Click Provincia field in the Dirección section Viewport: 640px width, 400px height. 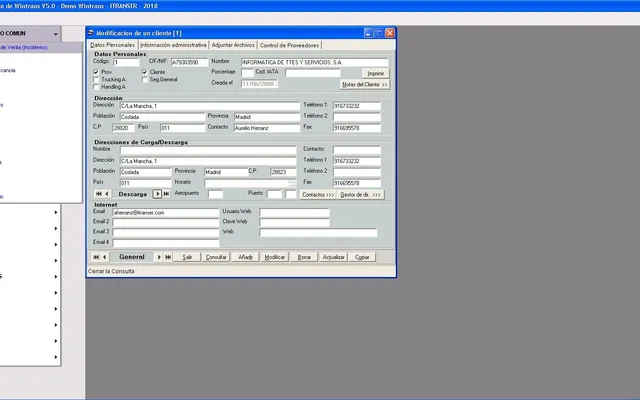[x=267, y=117]
